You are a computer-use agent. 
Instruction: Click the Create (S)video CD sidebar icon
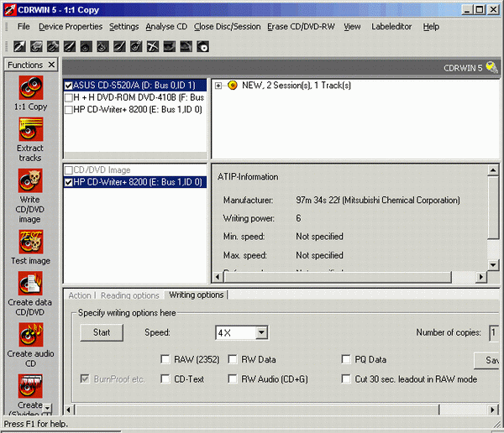point(30,386)
